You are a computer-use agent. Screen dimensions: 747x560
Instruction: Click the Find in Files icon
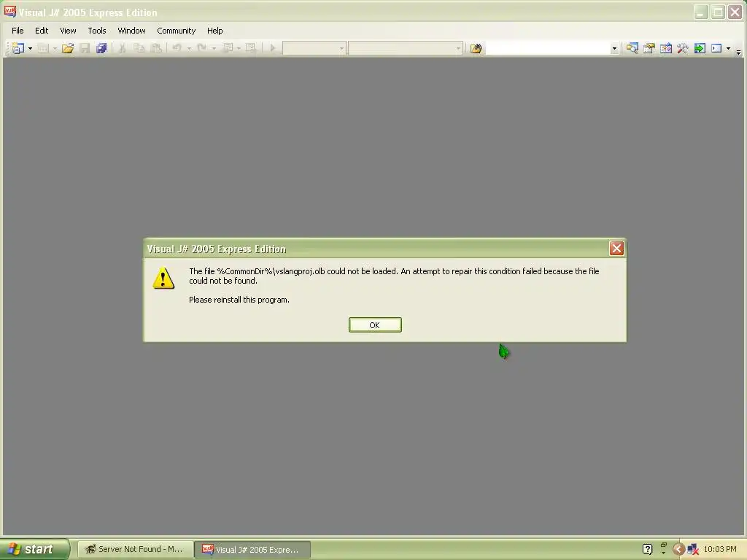tap(476, 48)
